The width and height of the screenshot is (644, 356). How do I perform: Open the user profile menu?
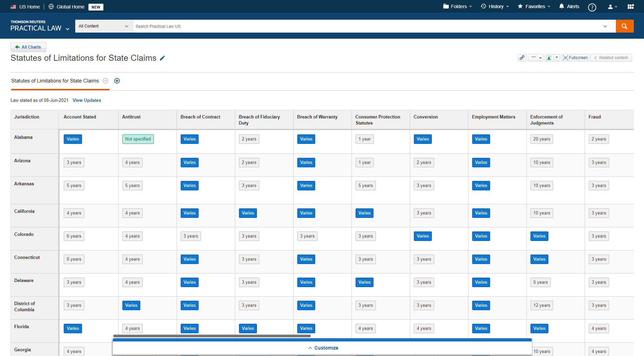point(612,6)
